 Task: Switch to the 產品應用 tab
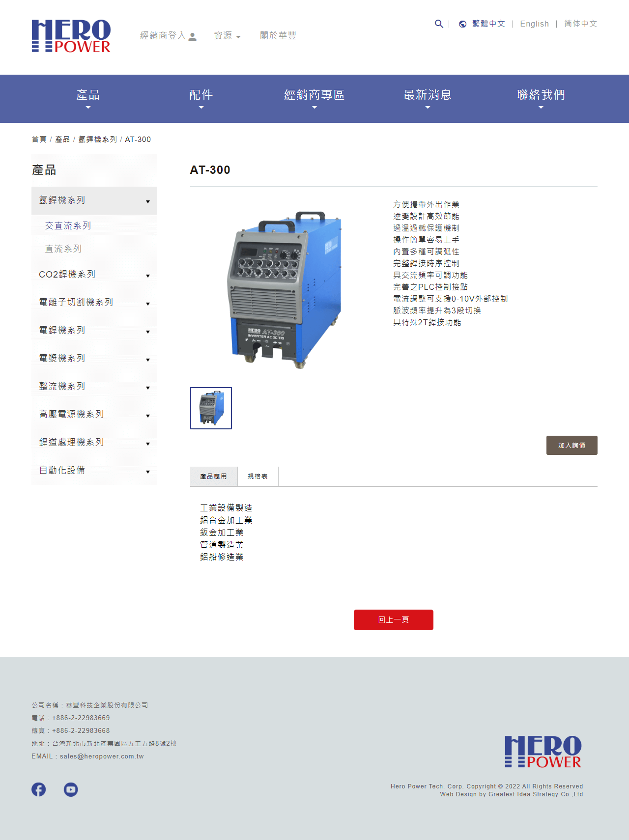click(214, 476)
